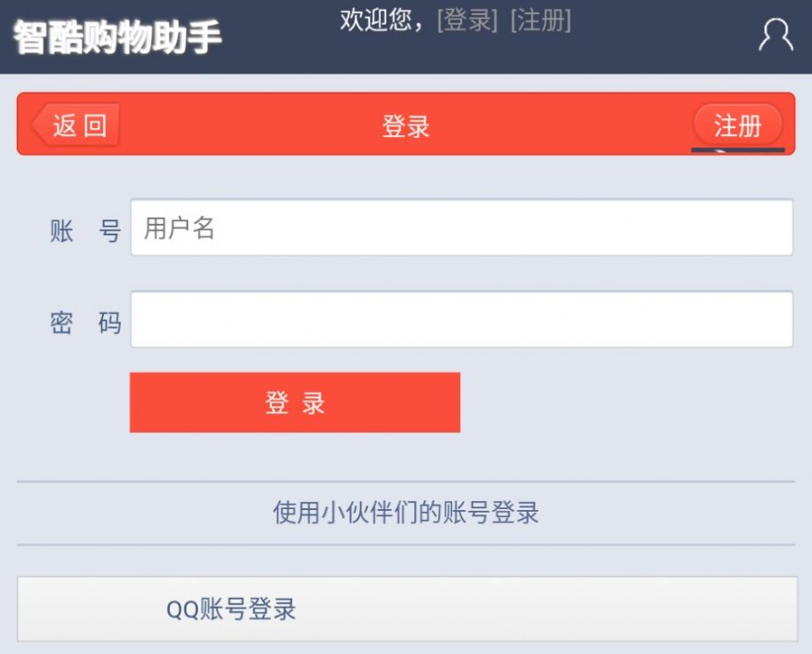Click 使用小伙伴们的账号登录 text
The height and width of the screenshot is (654, 812).
tap(406, 512)
